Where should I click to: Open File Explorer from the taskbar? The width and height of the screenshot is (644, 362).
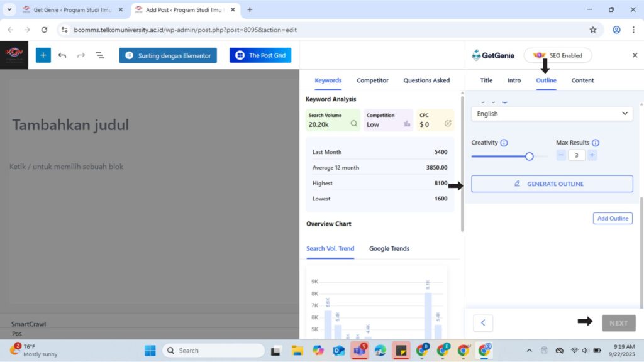click(297, 351)
